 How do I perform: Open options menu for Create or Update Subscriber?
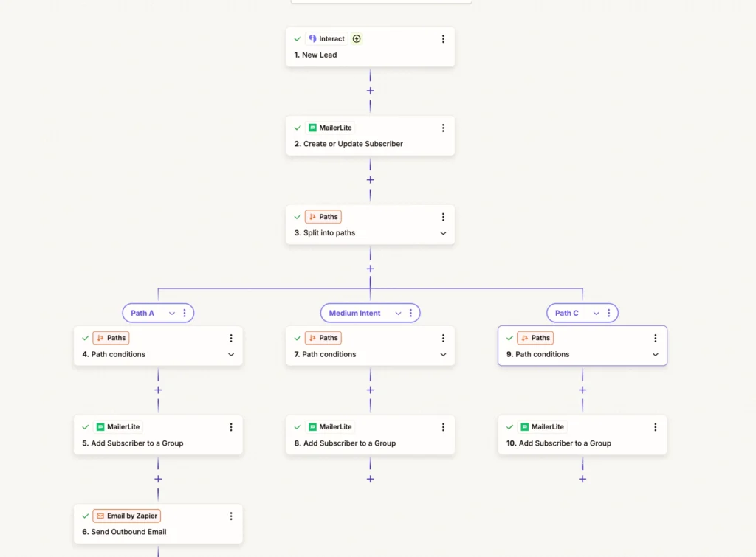click(x=443, y=128)
